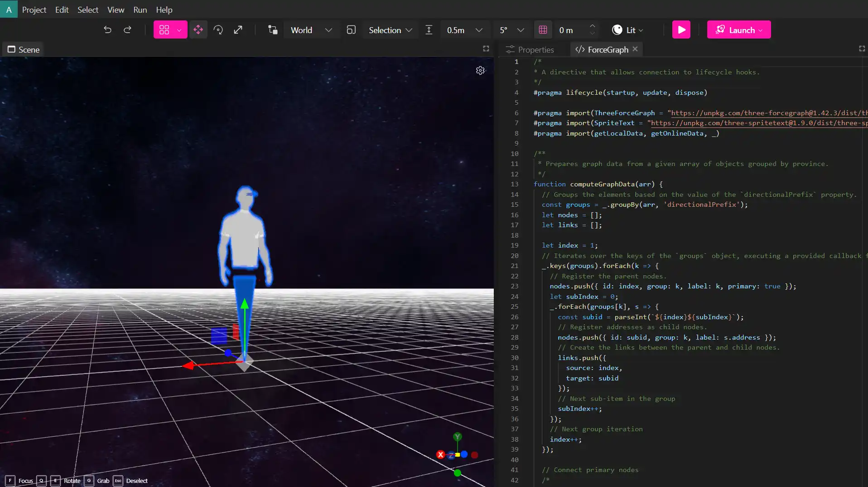The height and width of the screenshot is (487, 868).
Task: Decrease grid height with the down stepper
Action: pos(592,34)
